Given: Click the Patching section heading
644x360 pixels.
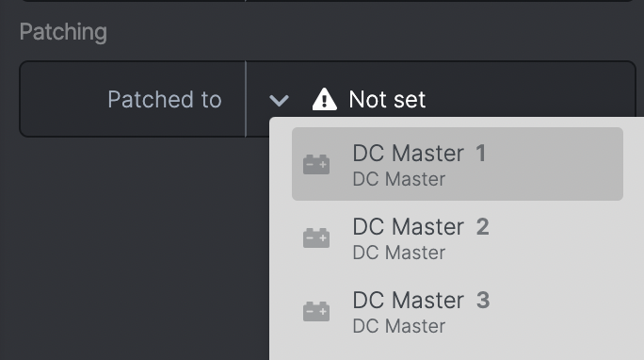Looking at the screenshot, I should [x=63, y=32].
